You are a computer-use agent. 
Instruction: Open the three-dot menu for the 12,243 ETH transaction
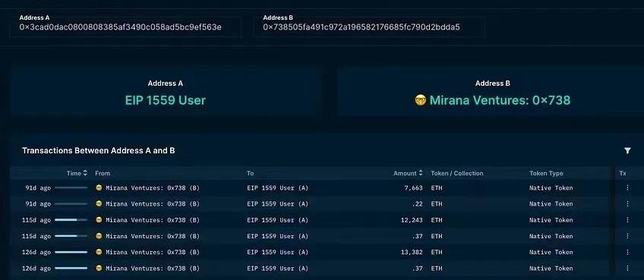(x=627, y=220)
